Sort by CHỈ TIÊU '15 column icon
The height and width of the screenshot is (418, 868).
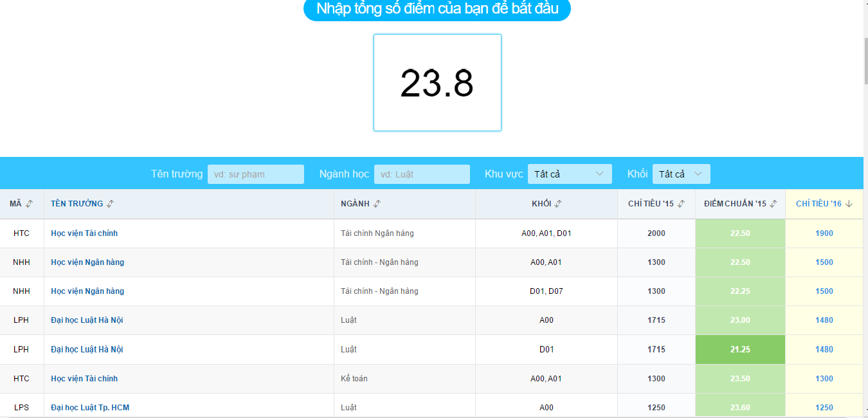682,204
